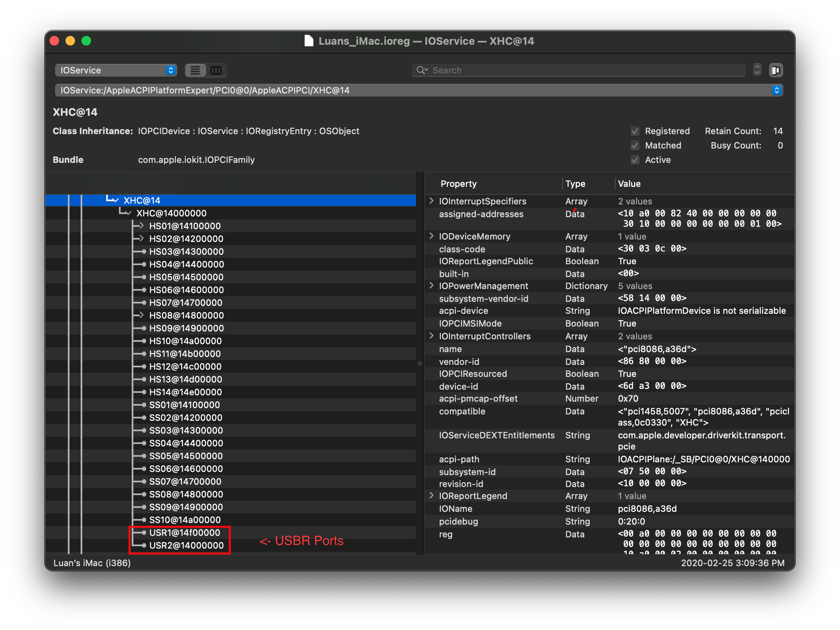Expand the HS08@14800000 node arrow

(x=141, y=315)
